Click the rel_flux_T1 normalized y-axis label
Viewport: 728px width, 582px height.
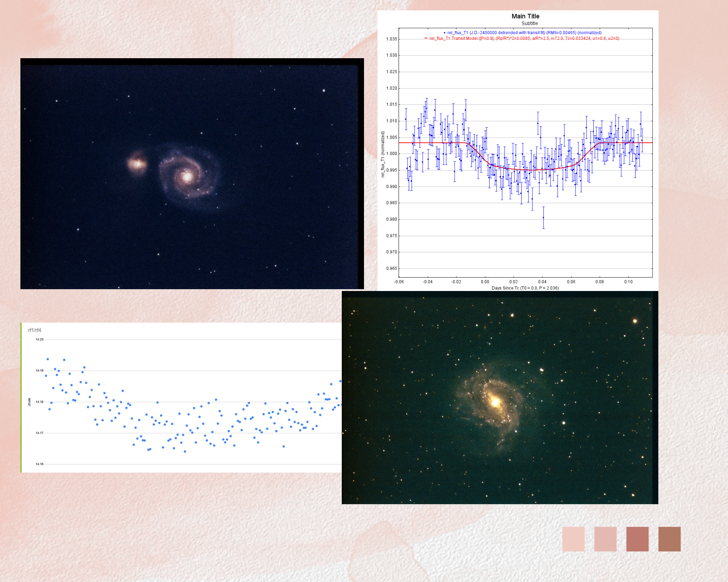(383, 154)
